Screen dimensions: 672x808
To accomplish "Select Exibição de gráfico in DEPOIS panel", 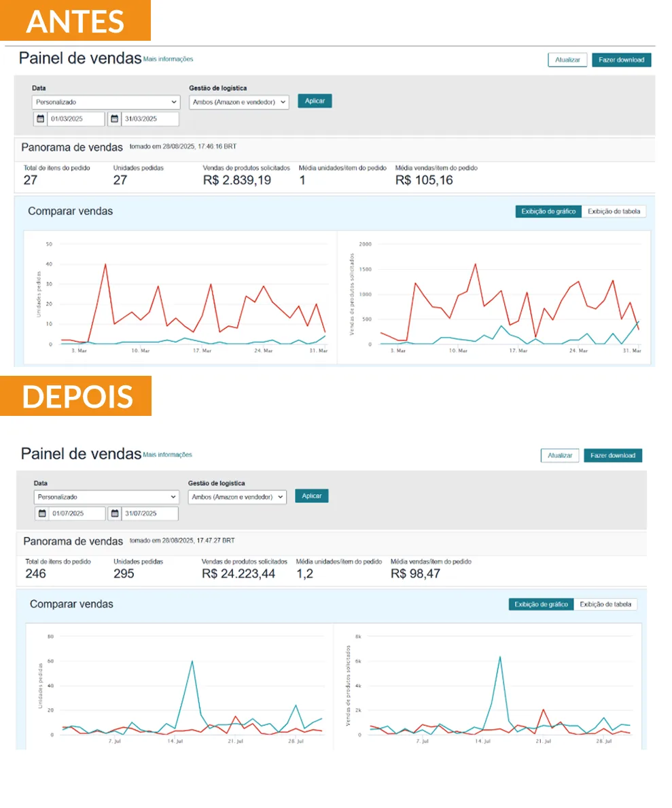I will pos(541,604).
